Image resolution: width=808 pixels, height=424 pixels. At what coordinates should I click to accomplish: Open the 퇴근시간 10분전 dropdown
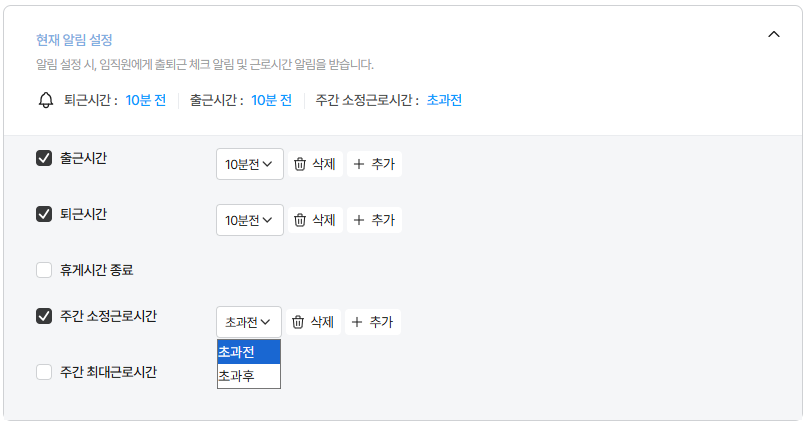tap(249, 220)
